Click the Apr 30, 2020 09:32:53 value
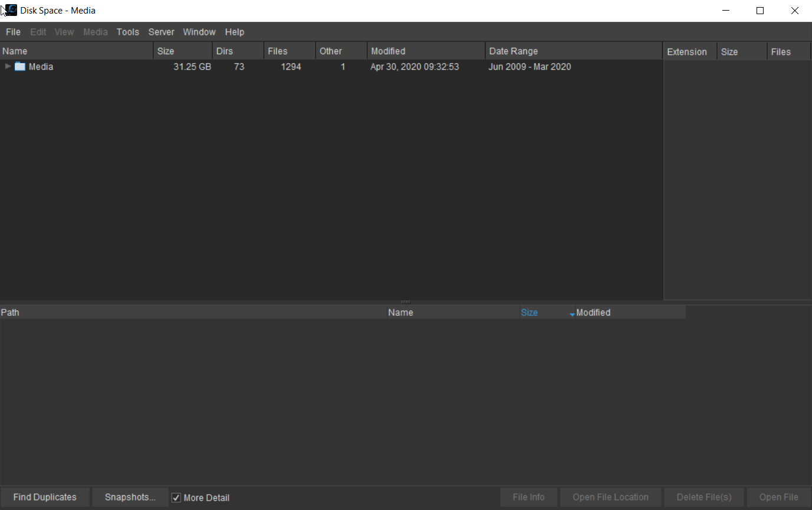Viewport: 812px width, 510px height. tap(415, 67)
